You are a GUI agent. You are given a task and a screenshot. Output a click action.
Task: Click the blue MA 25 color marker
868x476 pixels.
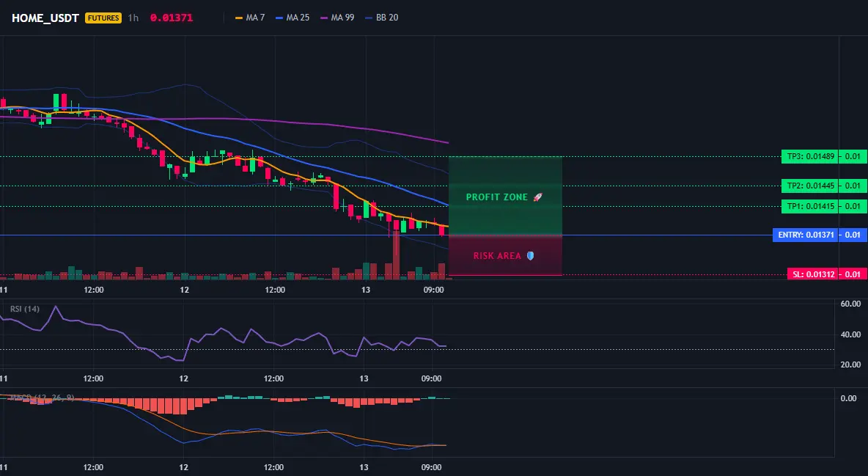coord(279,18)
